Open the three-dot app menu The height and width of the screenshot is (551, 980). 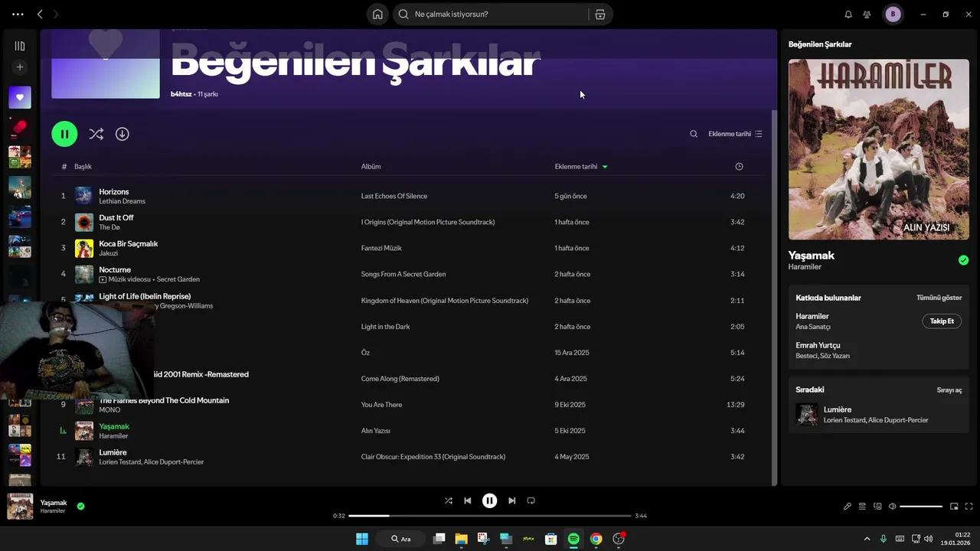pos(18,14)
